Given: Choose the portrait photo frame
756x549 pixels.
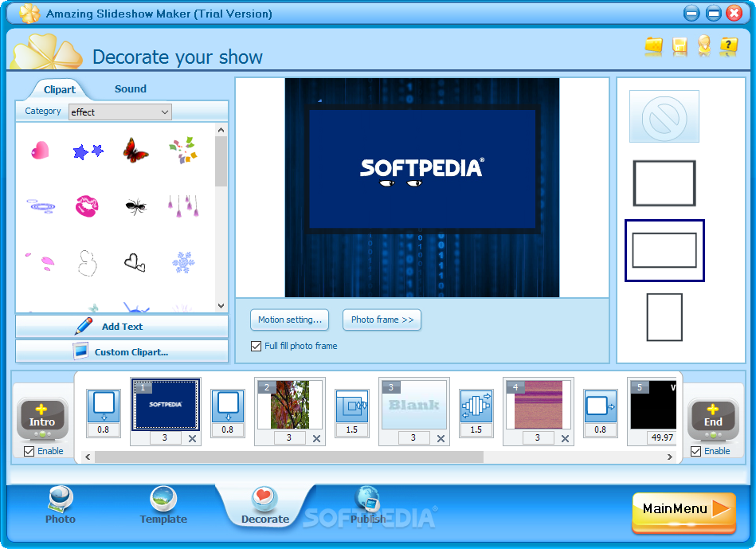Looking at the screenshot, I should click(664, 317).
